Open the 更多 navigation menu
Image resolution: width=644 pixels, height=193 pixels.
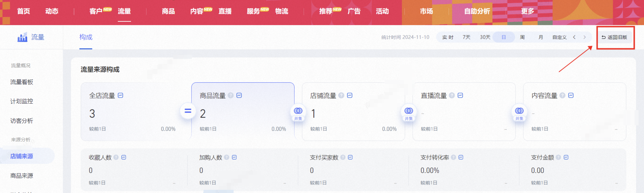coord(528,11)
